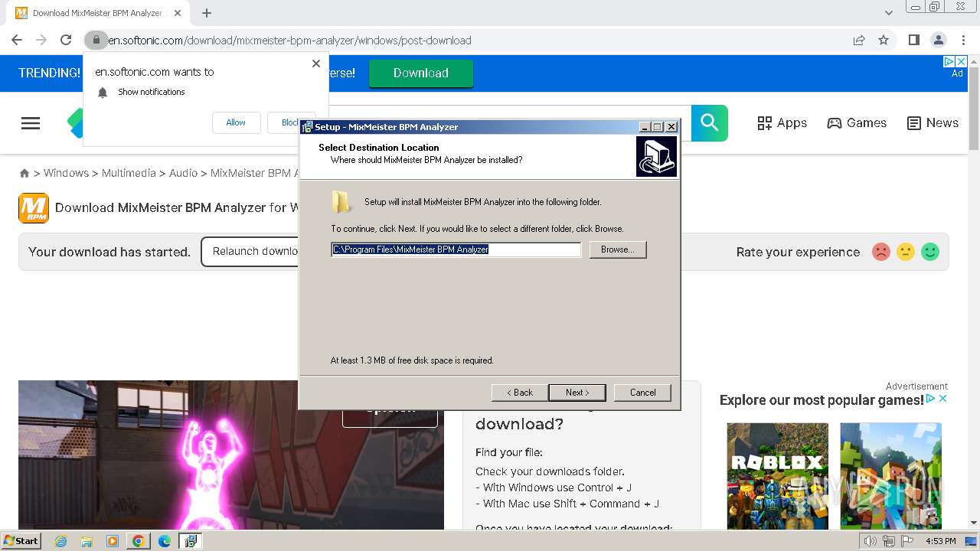980x551 pixels.
Task: Close the popular games advertisement
Action: point(943,399)
